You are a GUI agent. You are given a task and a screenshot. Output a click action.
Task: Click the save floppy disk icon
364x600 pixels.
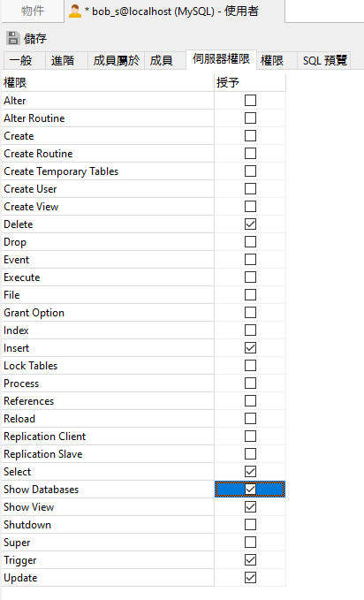13,38
